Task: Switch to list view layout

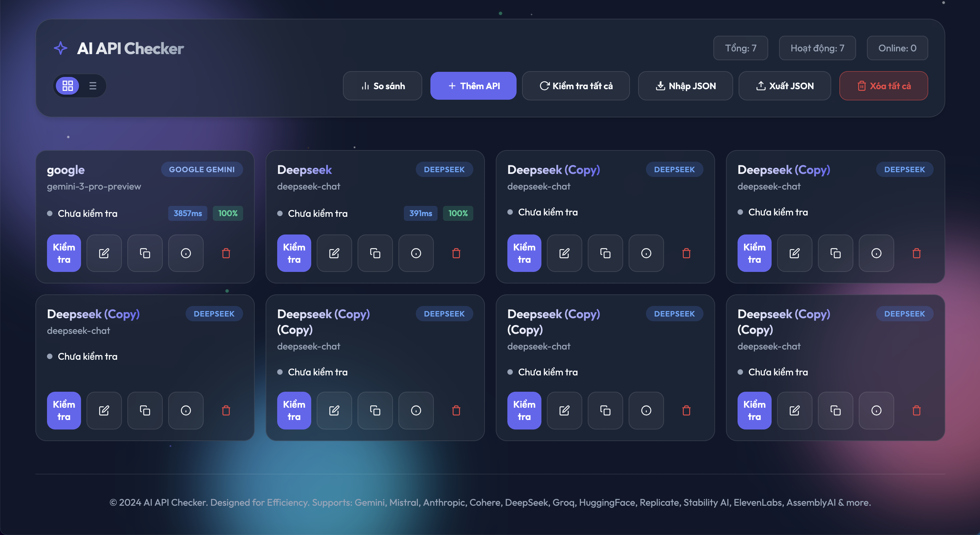Action: tap(92, 85)
